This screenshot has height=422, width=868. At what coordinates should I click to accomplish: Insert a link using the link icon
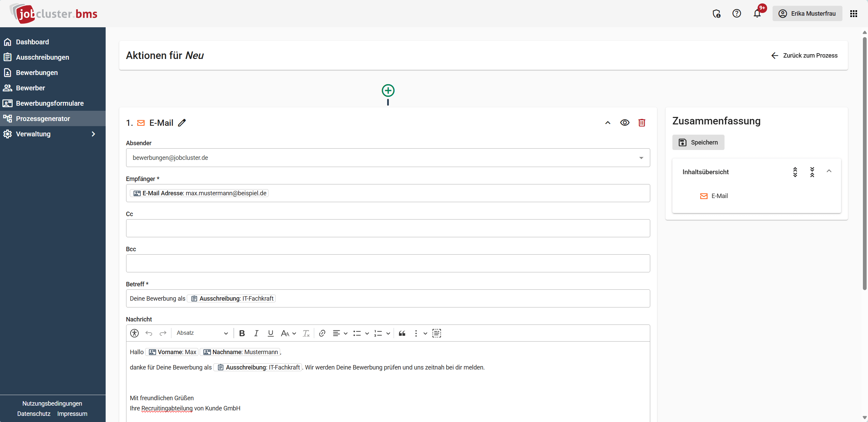322,333
